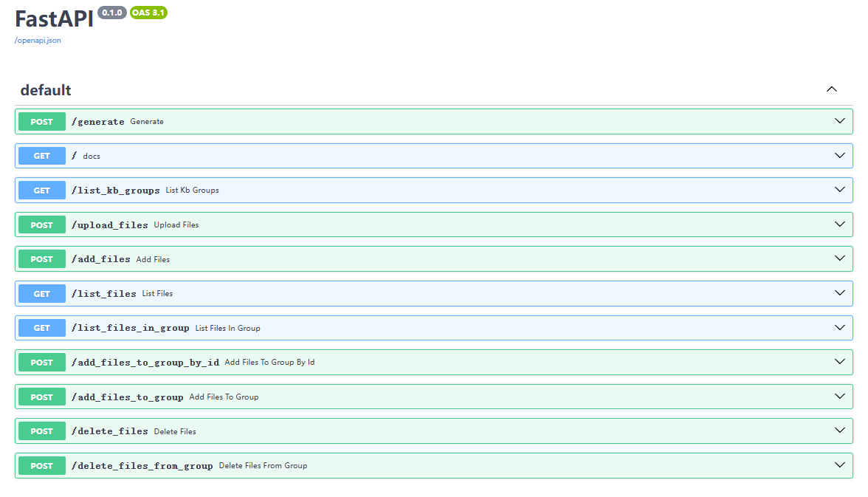Click the 'List Kb Groups' summary text

pos(192,190)
